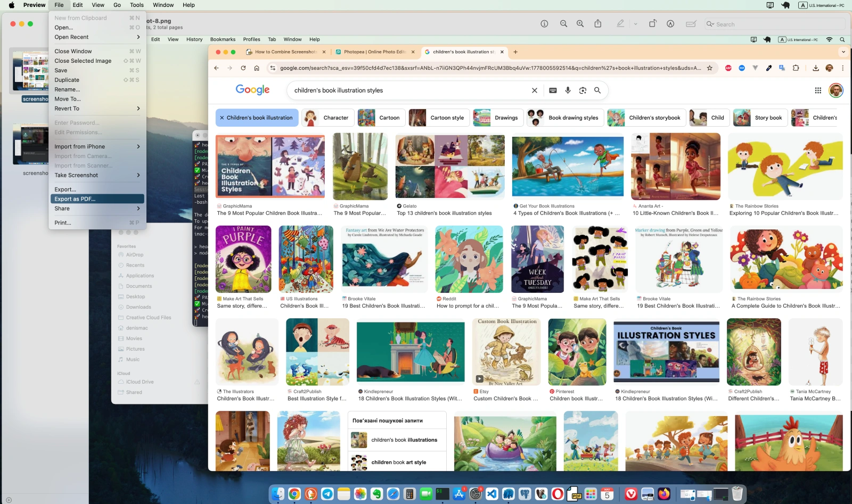Image resolution: width=852 pixels, height=504 pixels.
Task: Show the Markup toolbar in Preview
Action: (670, 24)
